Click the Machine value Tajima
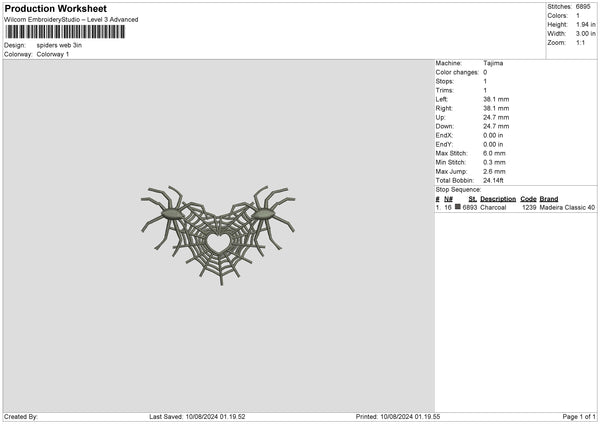The width and height of the screenshot is (600, 424). 493,63
